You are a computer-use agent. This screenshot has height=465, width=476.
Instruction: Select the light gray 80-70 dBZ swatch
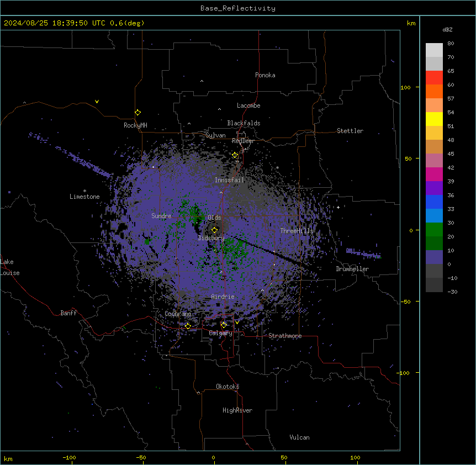click(x=434, y=50)
